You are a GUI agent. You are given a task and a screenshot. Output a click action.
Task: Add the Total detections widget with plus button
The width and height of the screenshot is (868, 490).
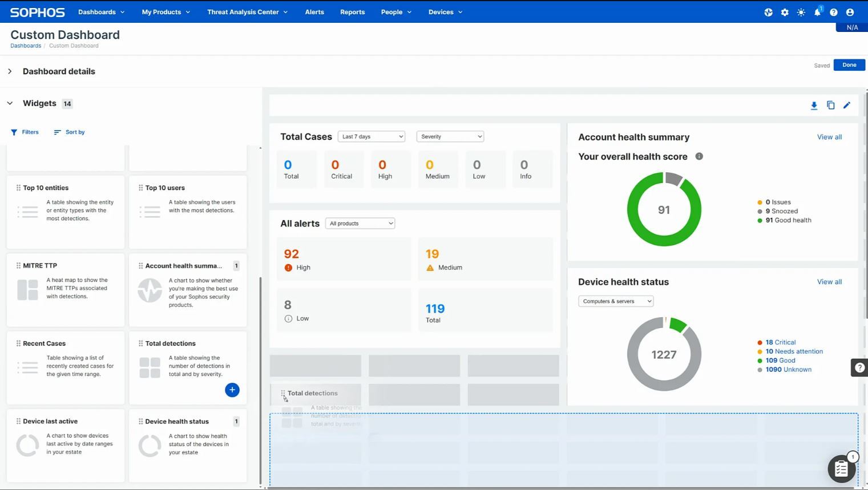(232, 390)
